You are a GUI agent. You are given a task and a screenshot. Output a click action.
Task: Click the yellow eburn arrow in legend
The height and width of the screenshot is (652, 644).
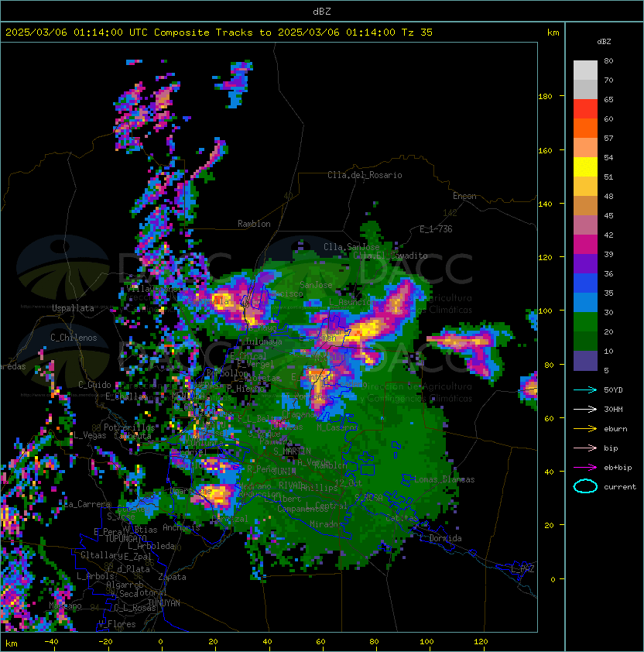tap(585, 428)
